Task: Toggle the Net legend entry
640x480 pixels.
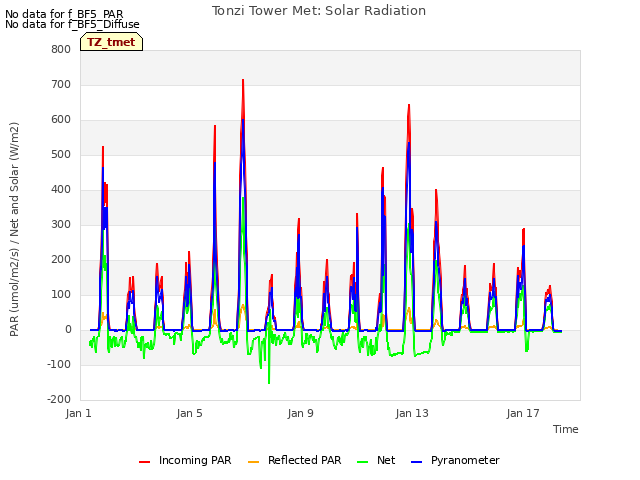Action: (376, 460)
